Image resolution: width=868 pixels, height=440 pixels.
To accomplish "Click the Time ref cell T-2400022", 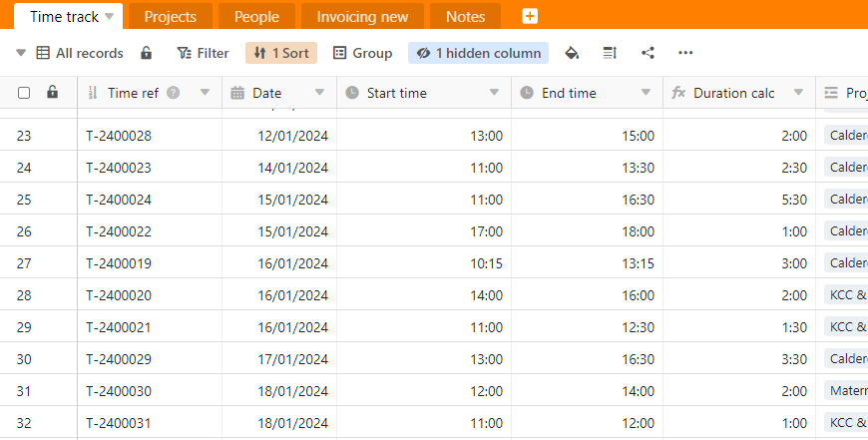I will pyautogui.click(x=150, y=231).
